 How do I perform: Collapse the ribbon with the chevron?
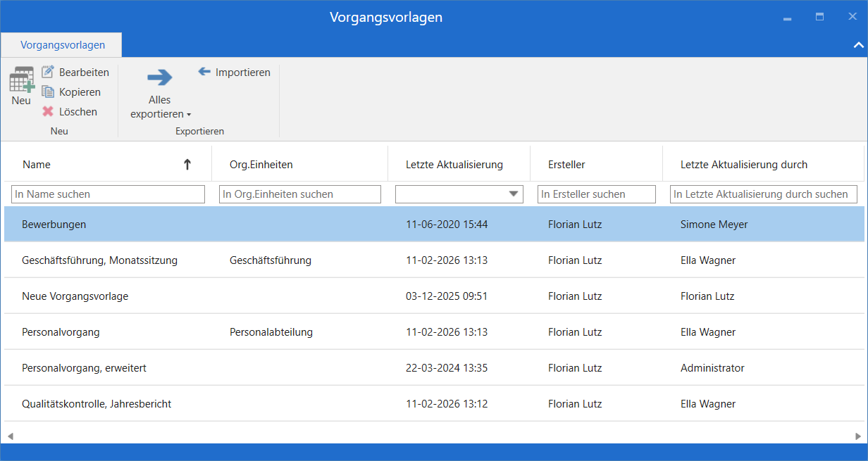click(858, 45)
